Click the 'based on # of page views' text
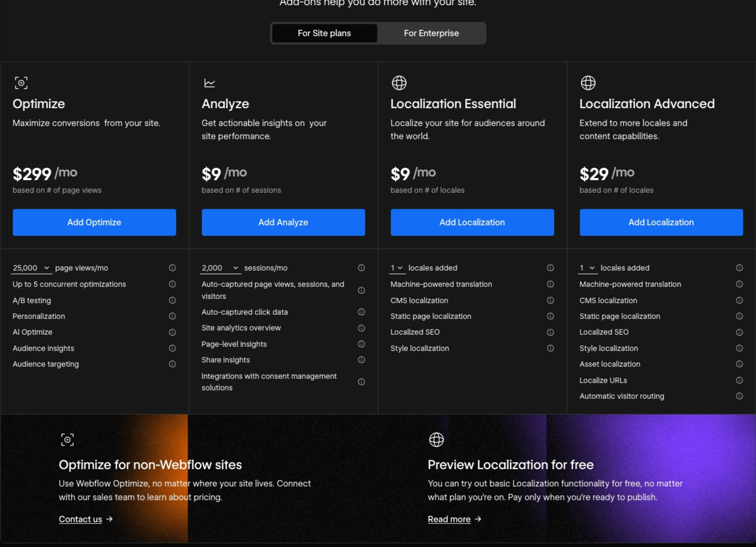756x547 pixels. [x=57, y=190]
